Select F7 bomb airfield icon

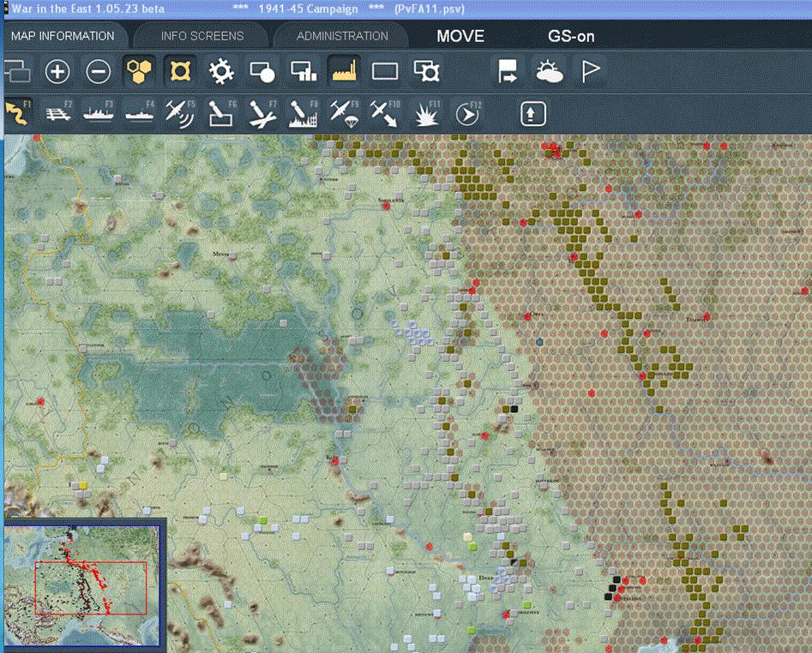[x=262, y=113]
